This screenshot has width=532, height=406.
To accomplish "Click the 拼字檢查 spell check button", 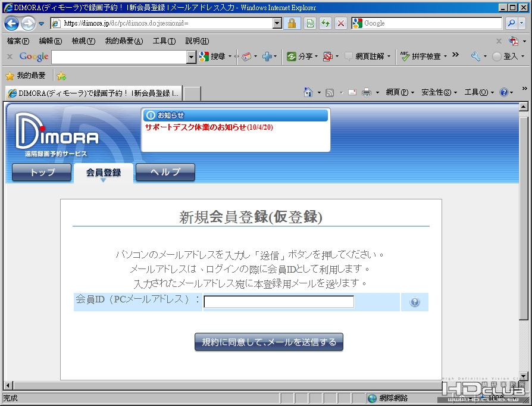I will [420, 57].
